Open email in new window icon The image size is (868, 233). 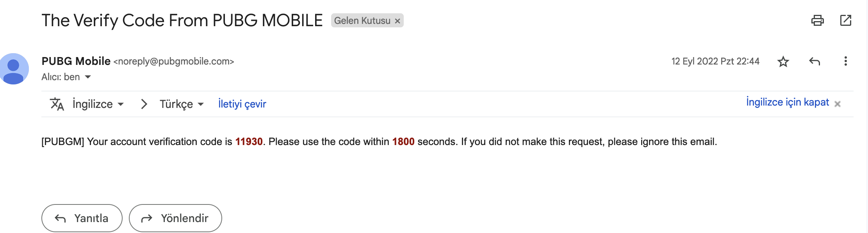click(845, 20)
